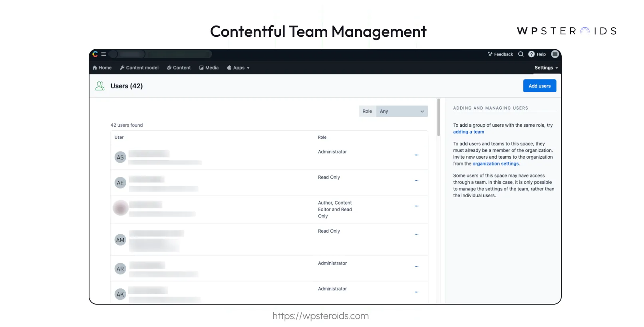Click the Help label in top bar
The height and width of the screenshot is (327, 644).
pos(541,54)
